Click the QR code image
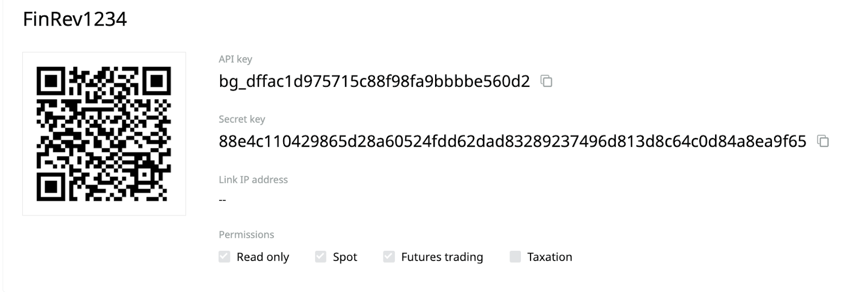 [104, 134]
